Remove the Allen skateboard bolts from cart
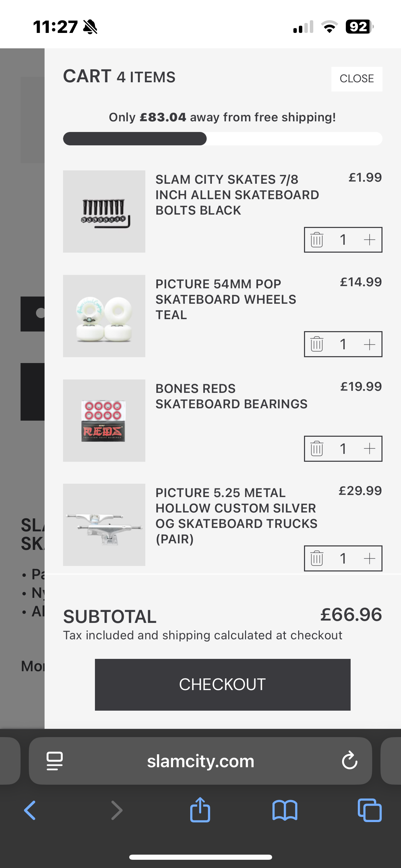The image size is (401, 868). (x=317, y=240)
